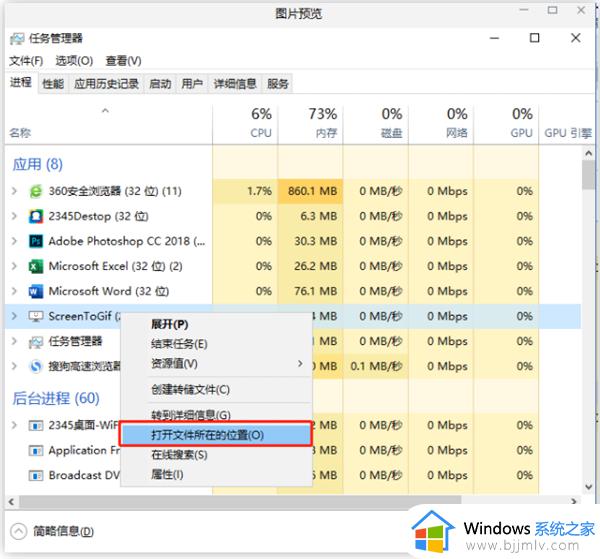Click the horizontal scrollbar thumb
The width and height of the screenshot is (600, 559).
[x=240, y=501]
